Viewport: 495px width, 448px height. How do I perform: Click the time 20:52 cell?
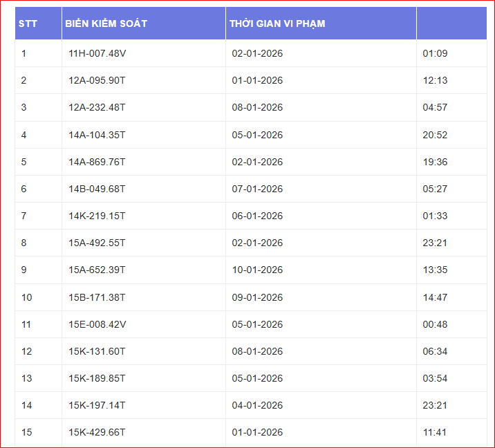[x=435, y=135]
